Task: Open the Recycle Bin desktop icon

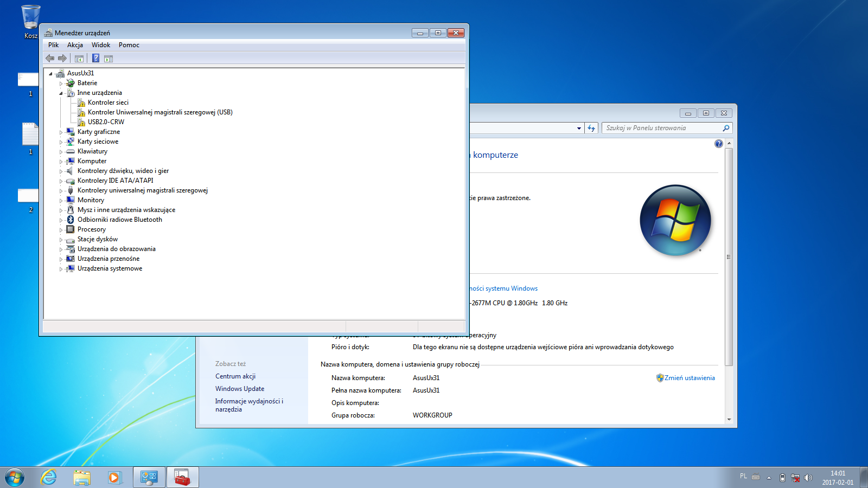Action: pyautogui.click(x=31, y=22)
